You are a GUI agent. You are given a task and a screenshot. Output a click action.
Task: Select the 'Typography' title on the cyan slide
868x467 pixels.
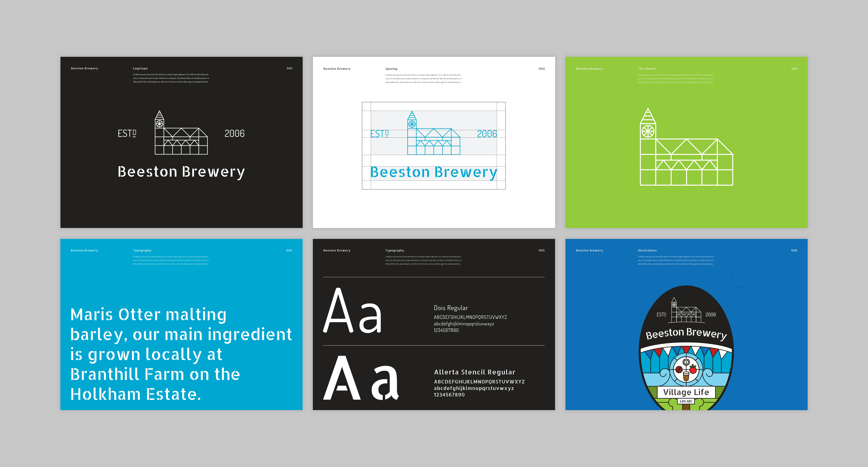click(x=142, y=251)
